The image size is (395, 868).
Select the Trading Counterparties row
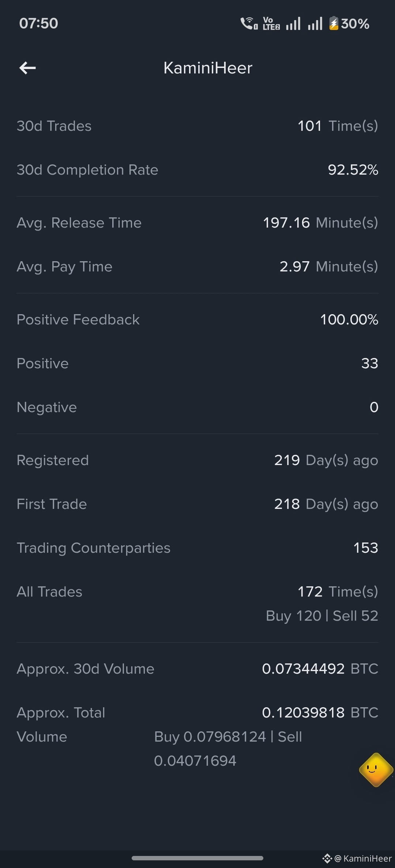197,548
